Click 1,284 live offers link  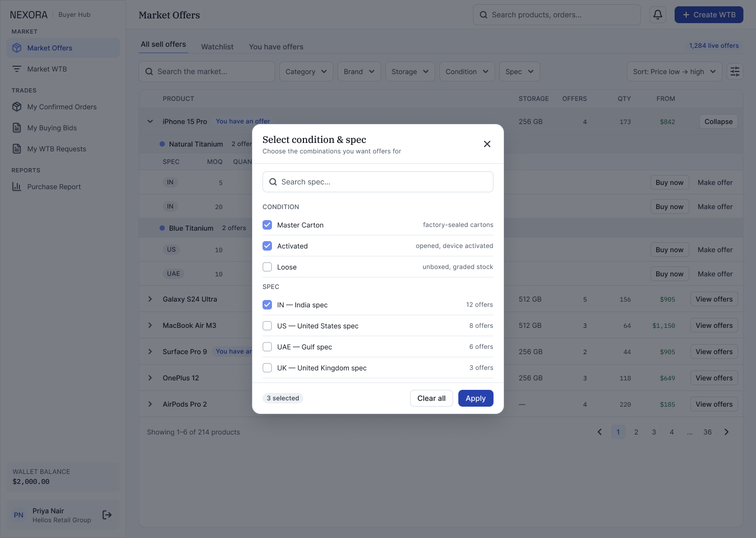coord(714,46)
